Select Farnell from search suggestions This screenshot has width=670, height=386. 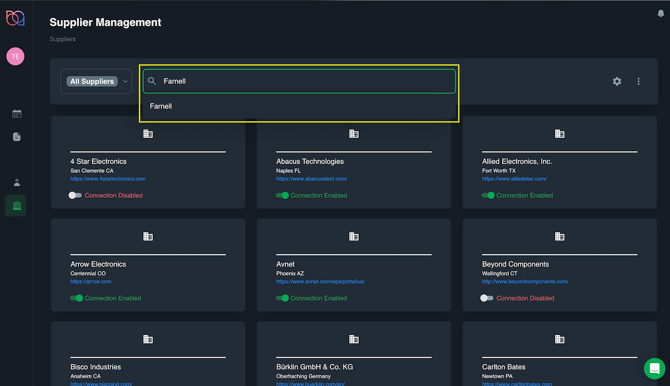(x=299, y=106)
